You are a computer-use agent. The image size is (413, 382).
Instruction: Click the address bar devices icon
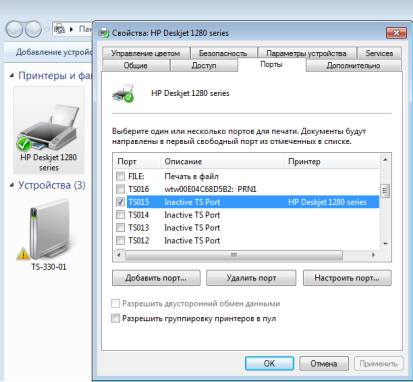pos(59,29)
